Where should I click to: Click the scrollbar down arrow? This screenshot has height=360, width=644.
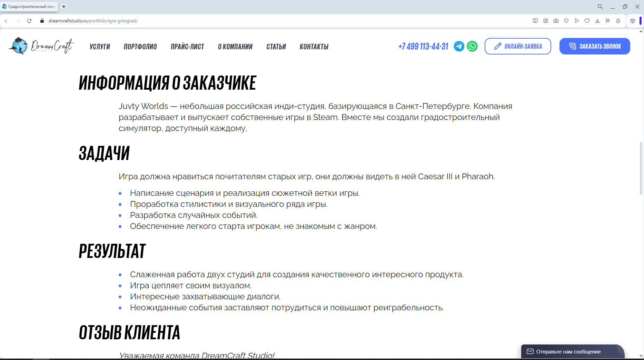point(641,356)
